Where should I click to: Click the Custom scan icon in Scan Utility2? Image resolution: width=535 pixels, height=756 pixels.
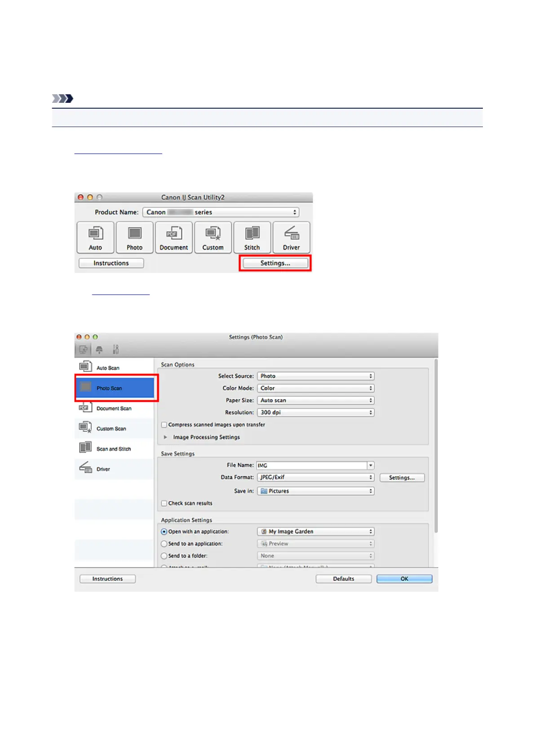[x=213, y=237]
